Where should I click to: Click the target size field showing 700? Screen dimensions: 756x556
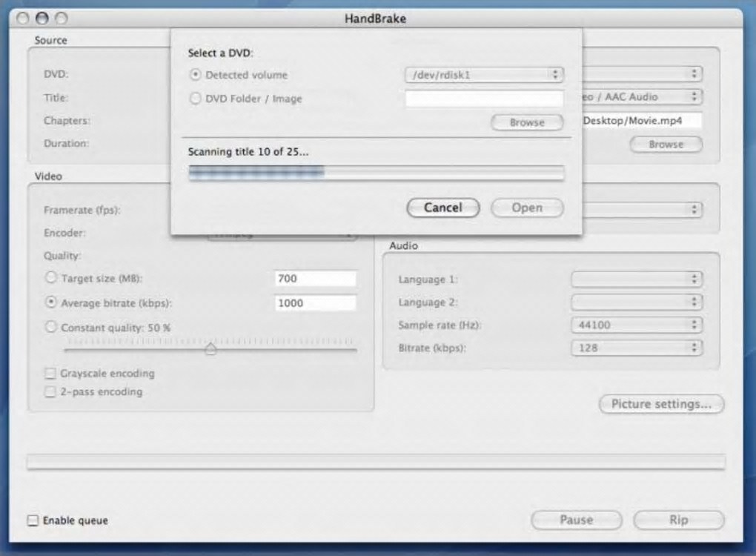[315, 278]
